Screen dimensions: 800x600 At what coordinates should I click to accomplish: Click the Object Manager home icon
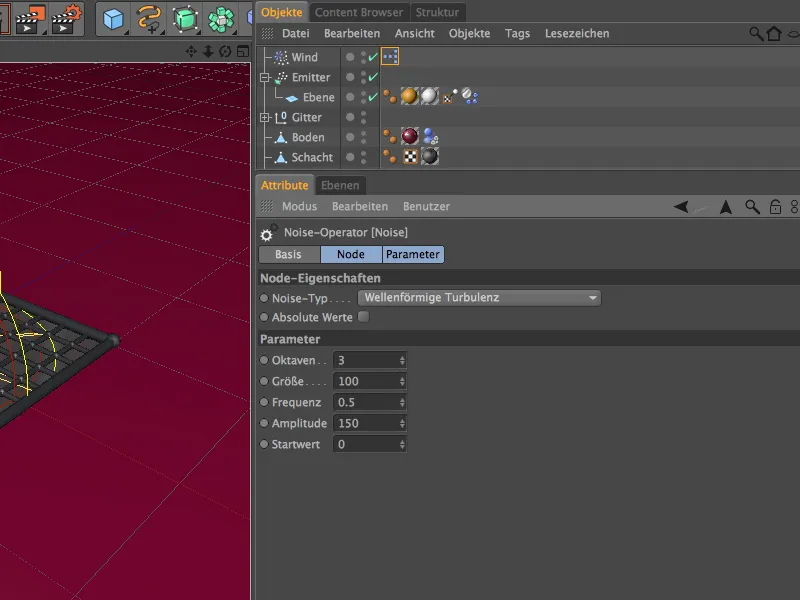774,34
